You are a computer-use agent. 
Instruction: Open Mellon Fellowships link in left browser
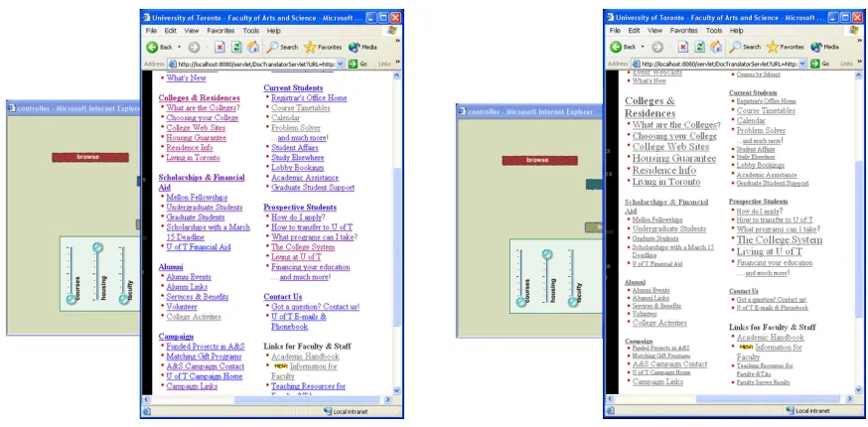[x=197, y=198]
